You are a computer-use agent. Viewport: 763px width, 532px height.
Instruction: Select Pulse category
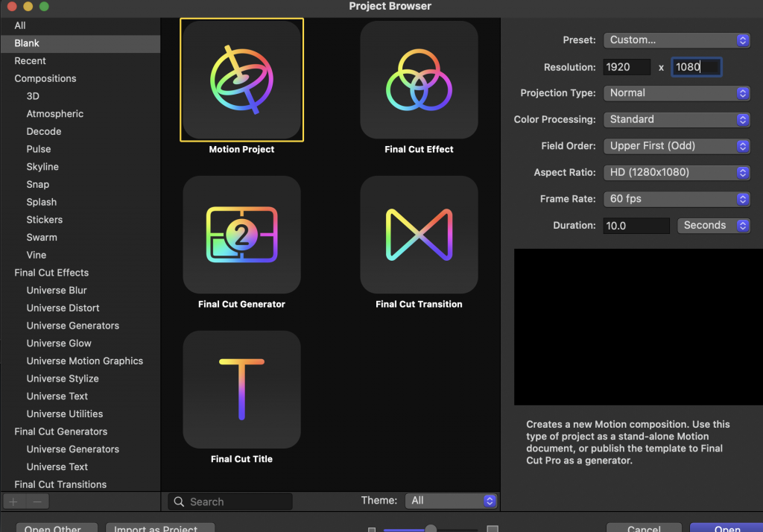80,149
